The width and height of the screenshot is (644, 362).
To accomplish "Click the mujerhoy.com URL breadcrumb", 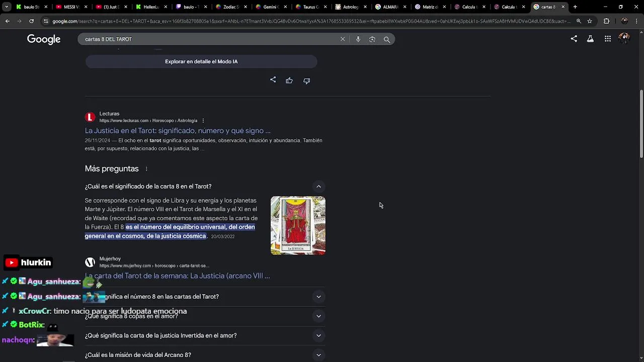I will (x=154, y=265).
